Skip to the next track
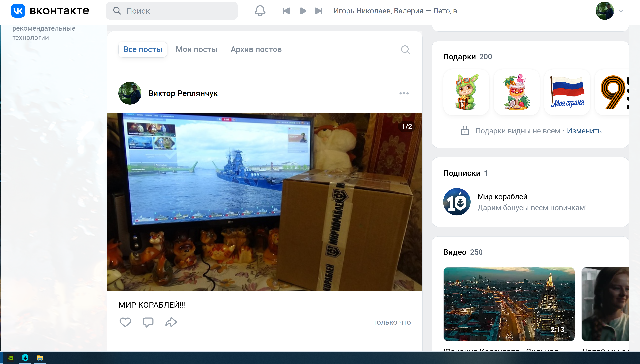The height and width of the screenshot is (364, 640). [x=318, y=11]
